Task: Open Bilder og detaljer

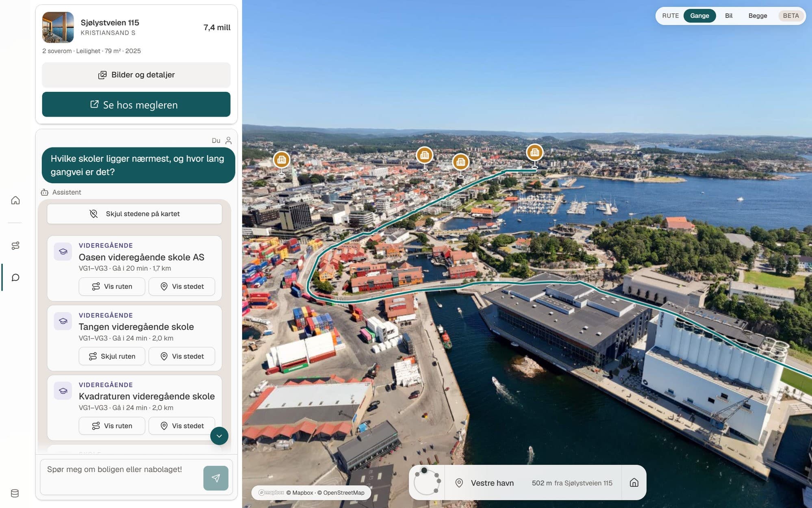Action: [136, 75]
